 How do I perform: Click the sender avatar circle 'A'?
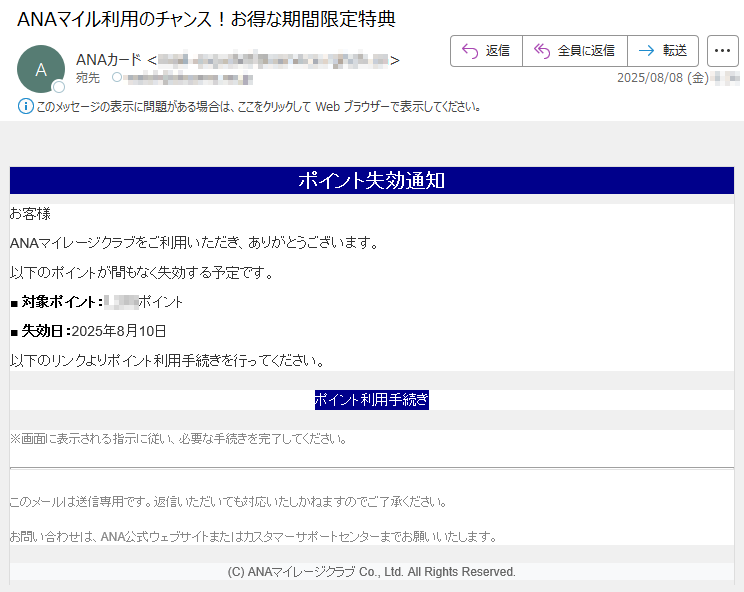pos(41,69)
